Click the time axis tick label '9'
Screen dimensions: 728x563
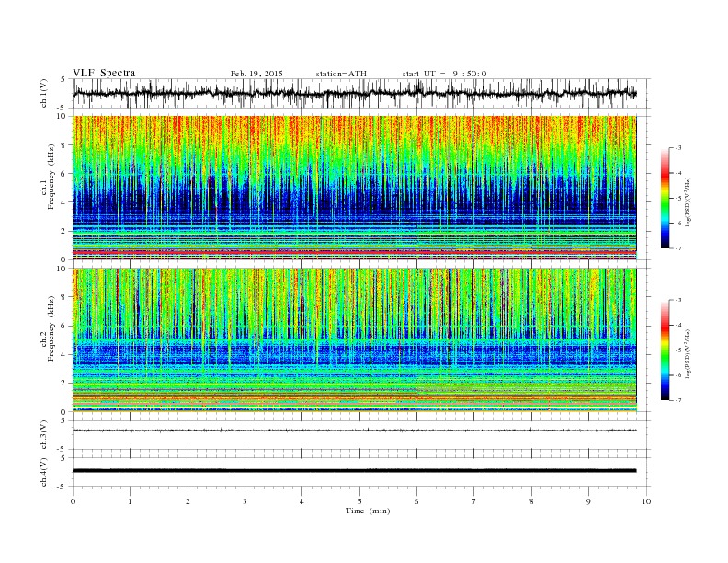point(589,501)
